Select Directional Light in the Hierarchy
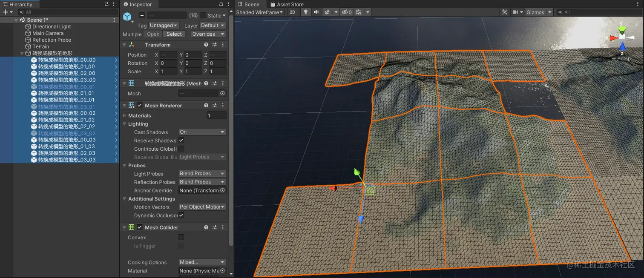This screenshot has height=278, width=644. tap(52, 26)
